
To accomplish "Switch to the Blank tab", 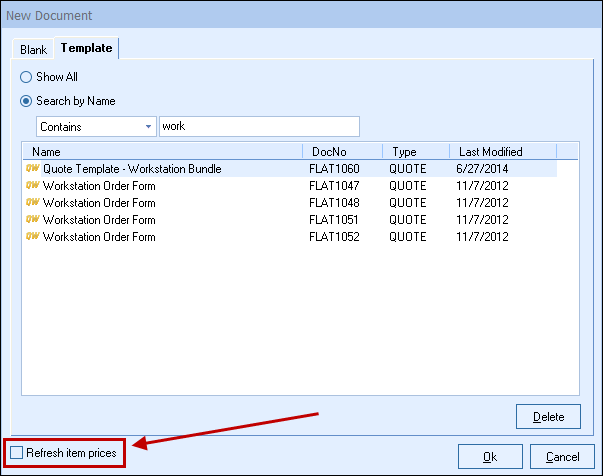I will coord(34,49).
